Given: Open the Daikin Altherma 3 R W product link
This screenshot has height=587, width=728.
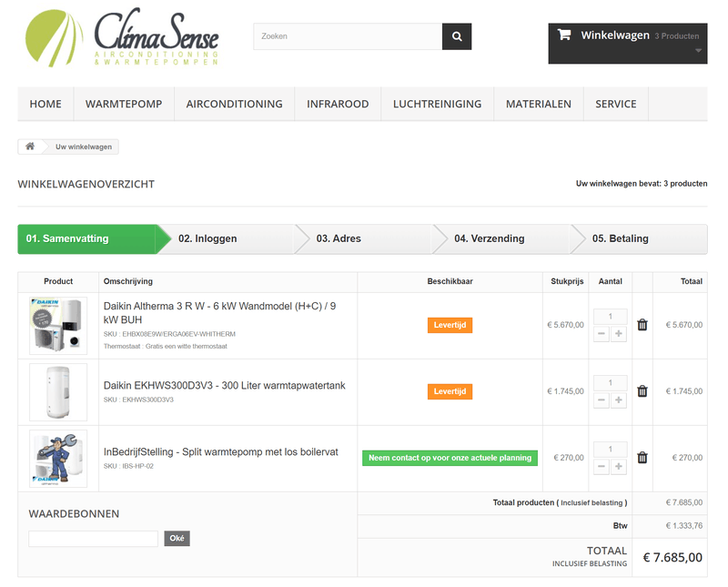Looking at the screenshot, I should (x=219, y=313).
